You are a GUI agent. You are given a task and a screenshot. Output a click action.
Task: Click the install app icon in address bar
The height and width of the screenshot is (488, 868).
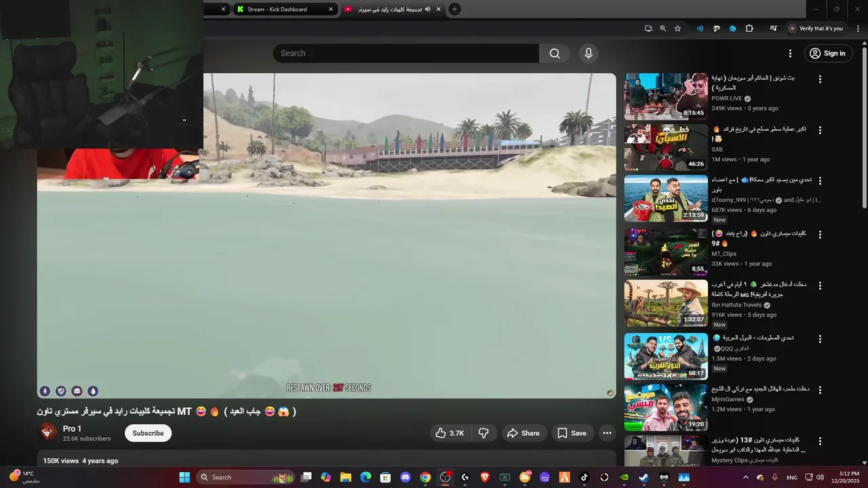[x=648, y=28]
